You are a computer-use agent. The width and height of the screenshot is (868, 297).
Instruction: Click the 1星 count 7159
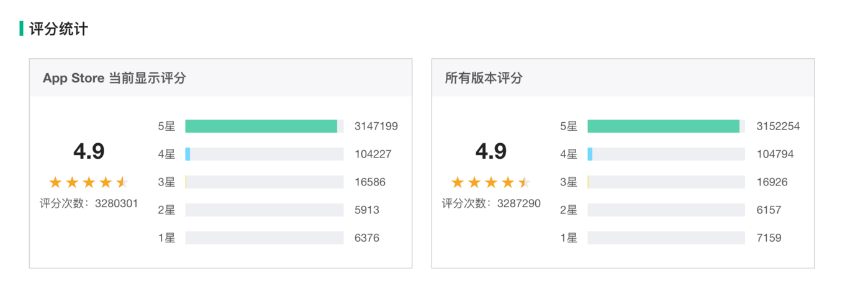point(769,238)
